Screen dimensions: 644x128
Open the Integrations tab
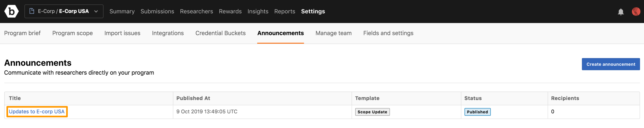pyautogui.click(x=168, y=33)
